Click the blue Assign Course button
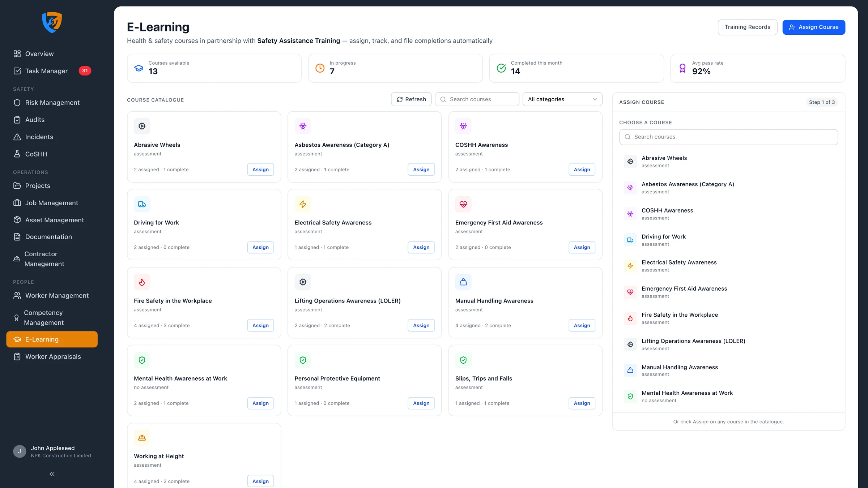The height and width of the screenshot is (488, 868). pyautogui.click(x=814, y=27)
